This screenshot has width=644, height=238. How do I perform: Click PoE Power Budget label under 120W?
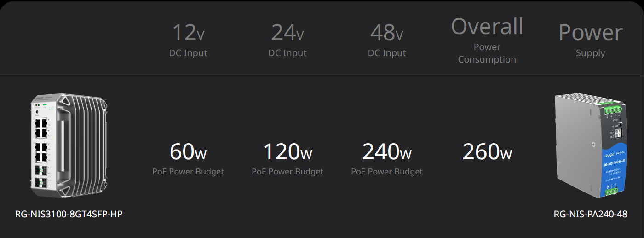click(x=287, y=172)
